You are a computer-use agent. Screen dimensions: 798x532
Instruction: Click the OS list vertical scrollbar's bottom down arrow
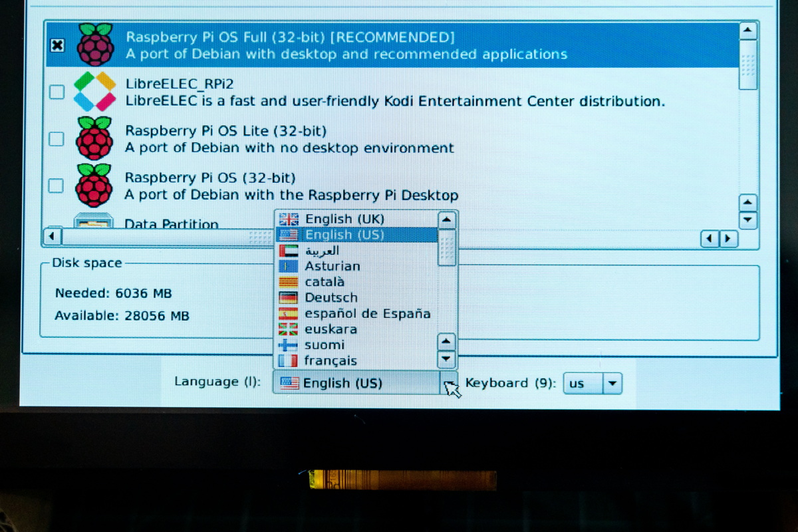[x=748, y=220]
